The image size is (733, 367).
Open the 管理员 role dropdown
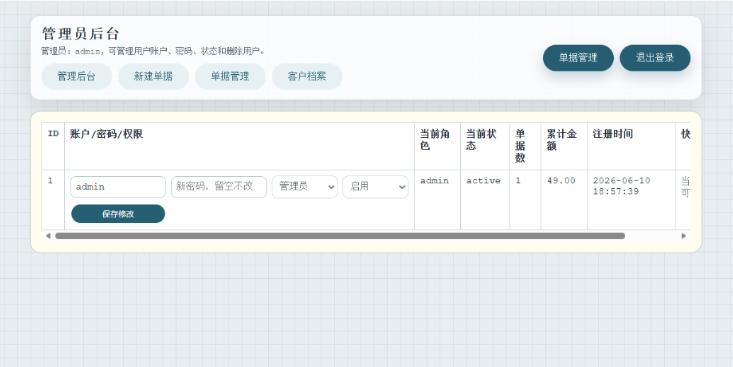coord(305,187)
